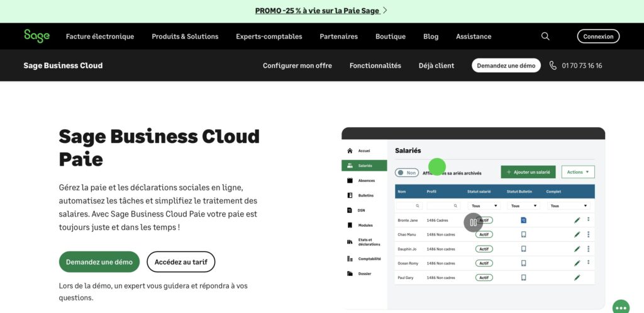
Task: Click the blue bulletin icon for Bronte Jane
Action: 523,220
